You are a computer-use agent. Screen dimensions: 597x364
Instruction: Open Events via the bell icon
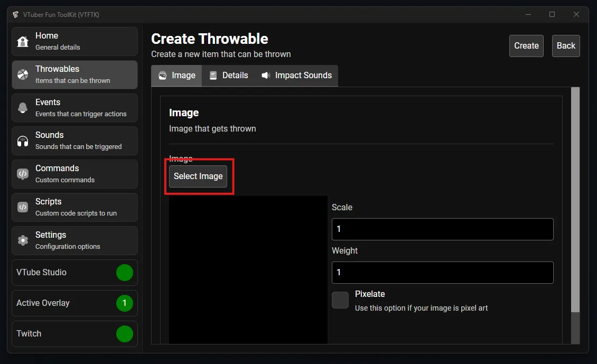coord(23,107)
